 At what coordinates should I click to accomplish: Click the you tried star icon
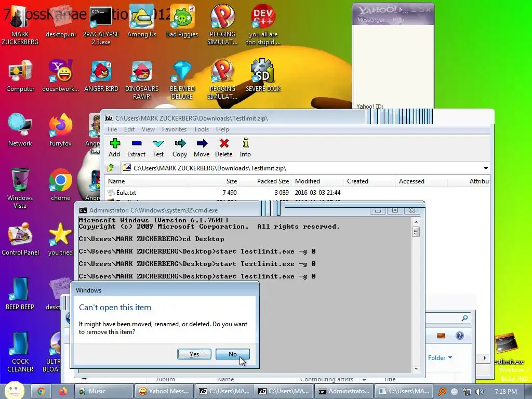pos(60,239)
